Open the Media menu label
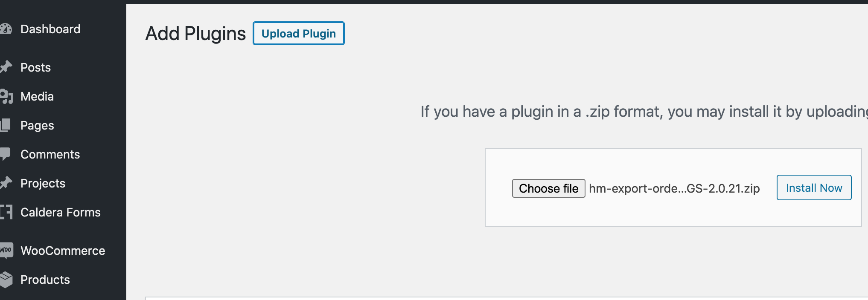 coord(37,96)
